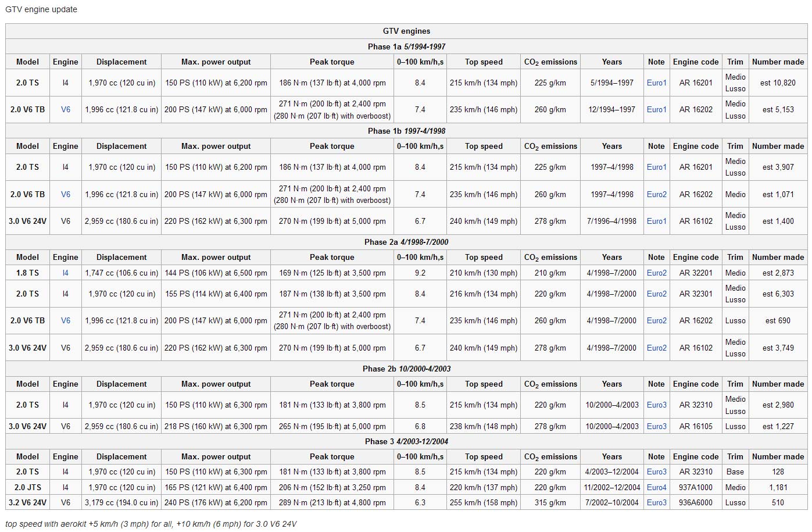Image resolution: width=812 pixels, height=532 pixels.
Task: Click the '11/2002–12/2004' years cell
Action: 611,487
